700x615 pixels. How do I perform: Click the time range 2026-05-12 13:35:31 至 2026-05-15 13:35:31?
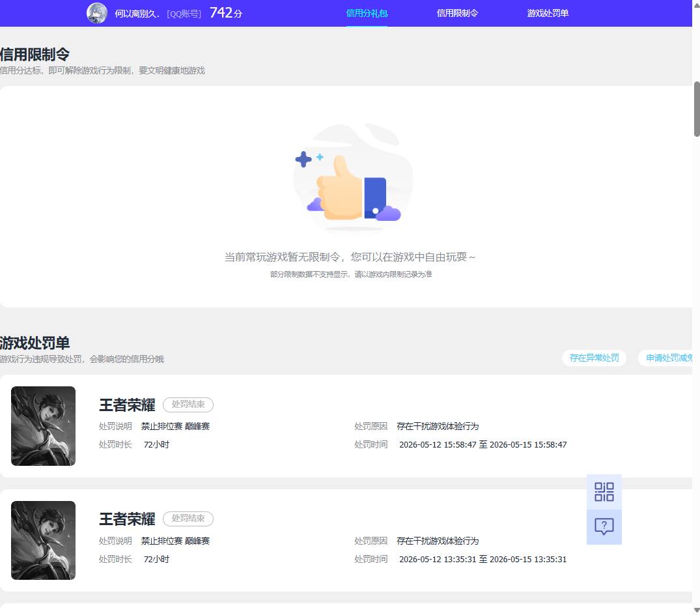(483, 559)
